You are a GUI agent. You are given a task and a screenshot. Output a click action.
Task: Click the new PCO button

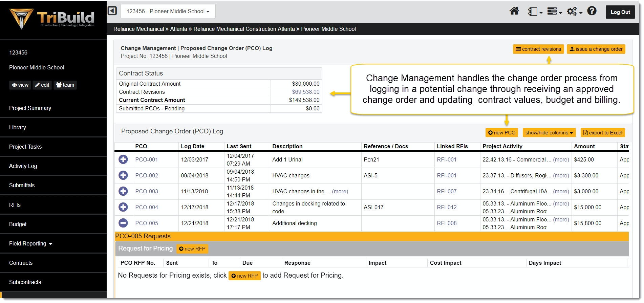coord(501,133)
